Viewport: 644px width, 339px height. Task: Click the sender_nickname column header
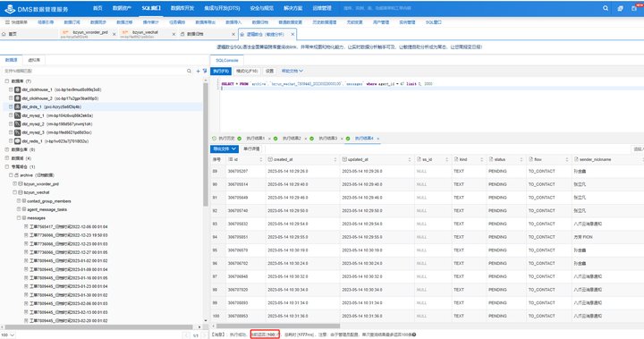[x=595, y=159]
